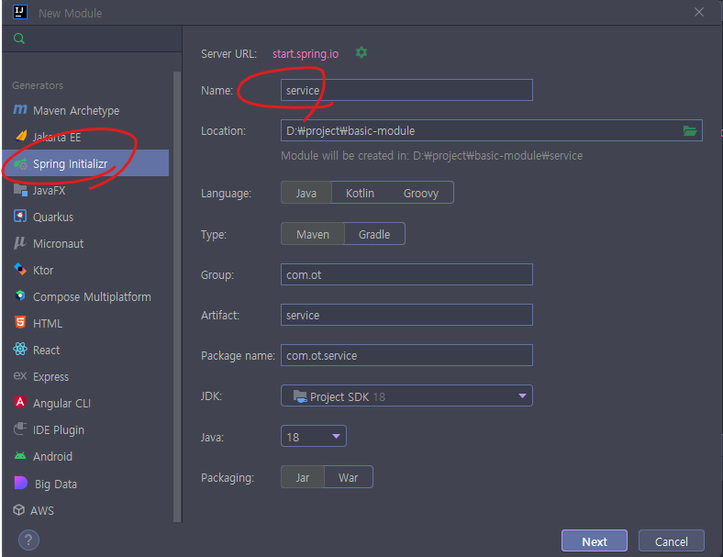Image resolution: width=723 pixels, height=557 pixels.
Task: Click the search magnifier icon in generators panel
Action: tap(19, 38)
